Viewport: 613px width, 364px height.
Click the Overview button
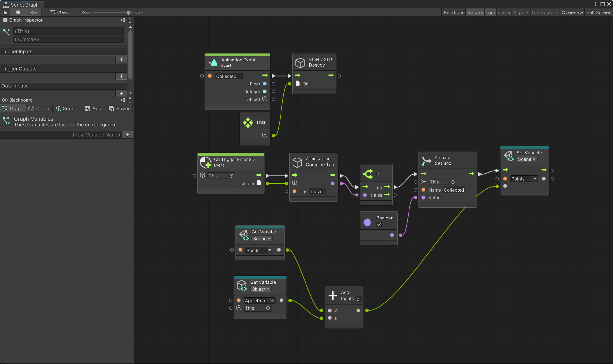point(572,12)
